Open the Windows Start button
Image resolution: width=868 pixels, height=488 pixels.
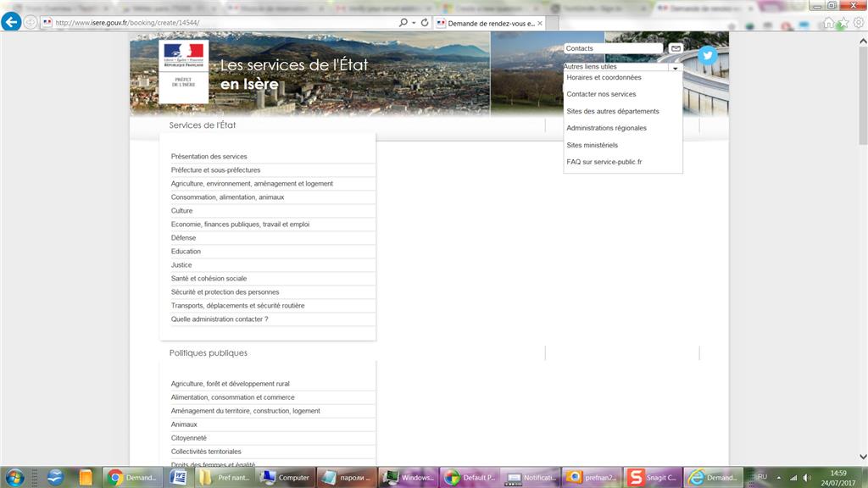point(14,477)
